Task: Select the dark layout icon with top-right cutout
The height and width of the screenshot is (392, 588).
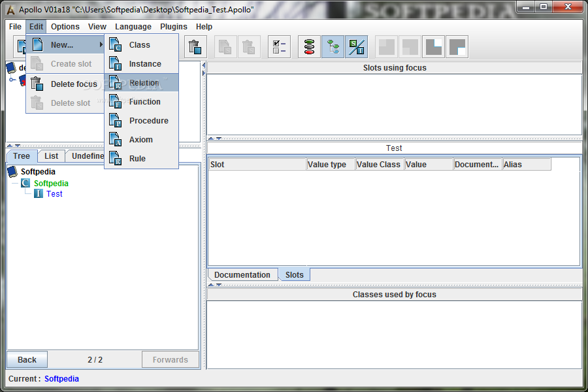Action: point(434,47)
